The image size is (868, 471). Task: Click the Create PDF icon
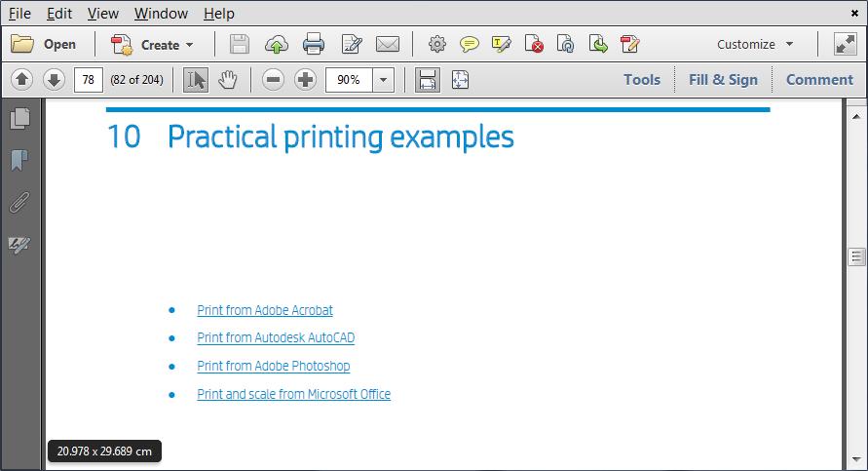tap(121, 44)
